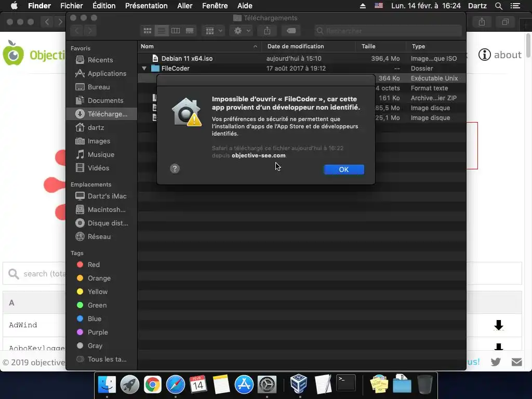This screenshot has width=532, height=399.
Task: Open the App Store from the Dock
Action: pyautogui.click(x=244, y=385)
